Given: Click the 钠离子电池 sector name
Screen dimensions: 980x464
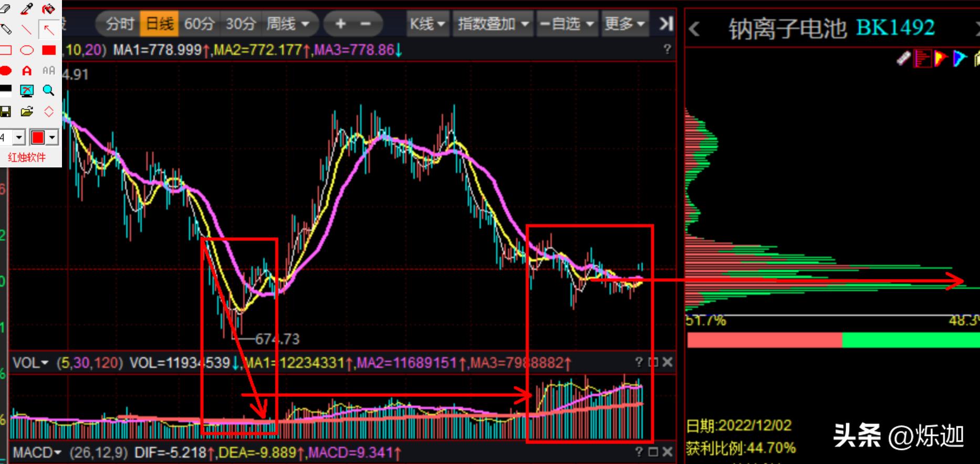Looking at the screenshot, I should tap(787, 29).
